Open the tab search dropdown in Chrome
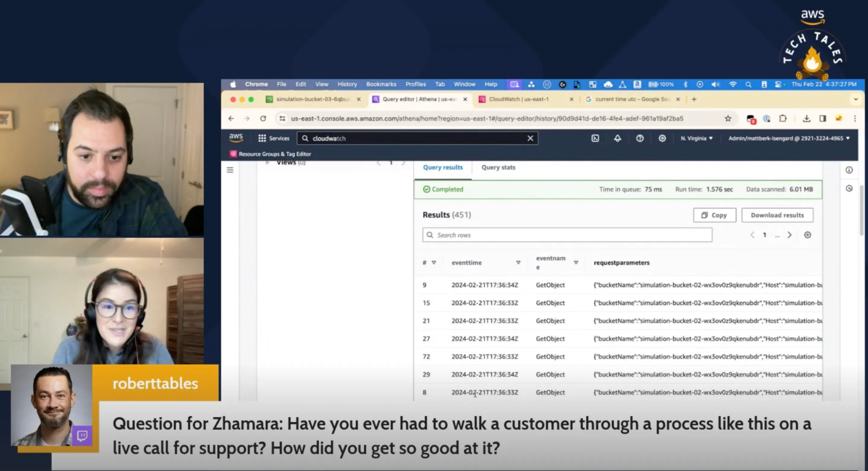The image size is (868, 471). point(856,99)
